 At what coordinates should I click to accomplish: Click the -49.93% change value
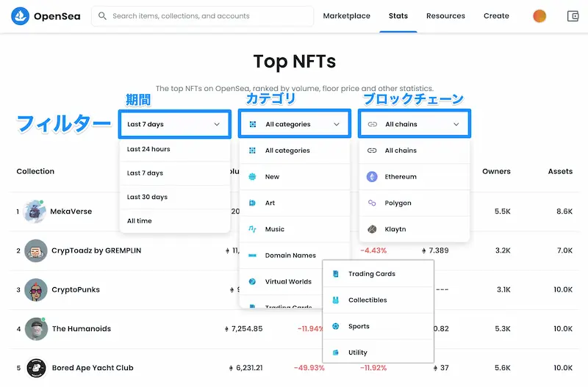coord(309,368)
